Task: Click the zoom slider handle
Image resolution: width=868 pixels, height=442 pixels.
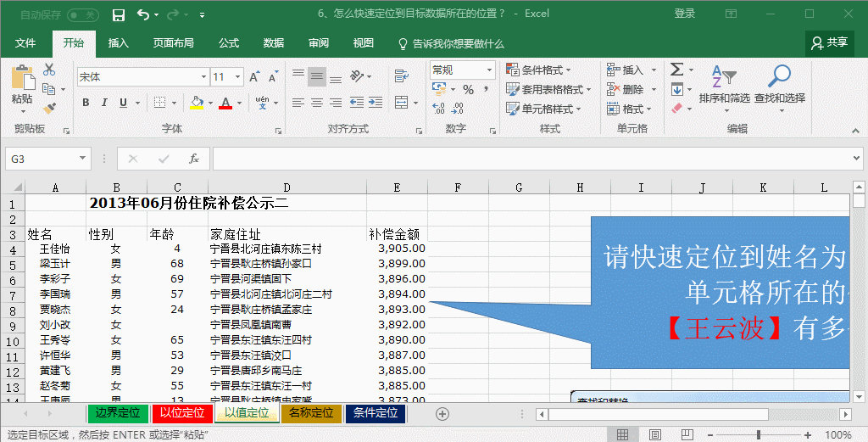Action: [x=759, y=435]
